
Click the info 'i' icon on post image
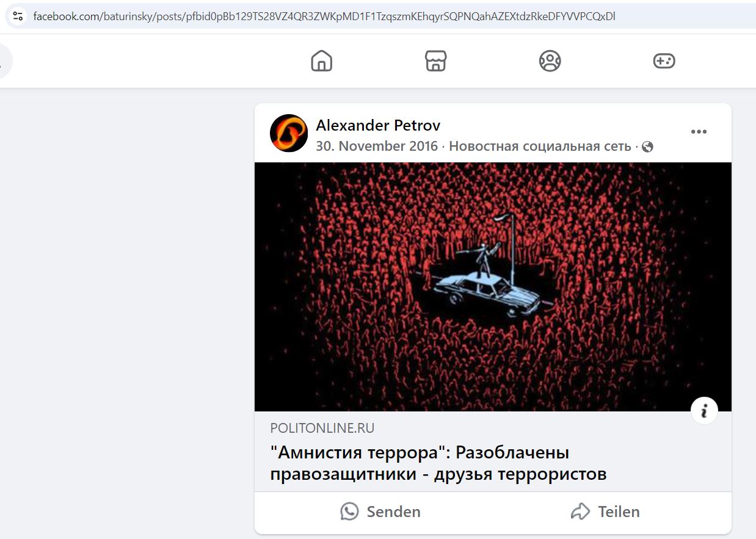pyautogui.click(x=704, y=411)
